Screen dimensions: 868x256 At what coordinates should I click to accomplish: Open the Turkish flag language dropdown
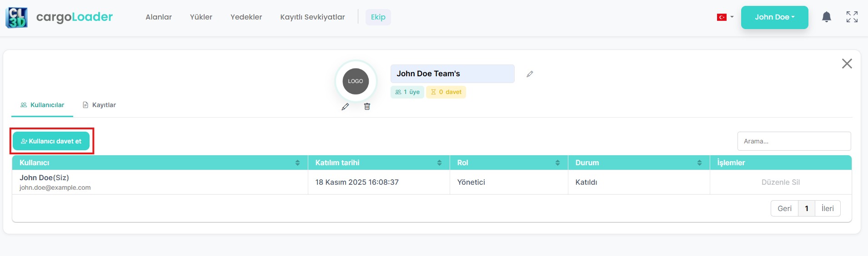pos(725,17)
